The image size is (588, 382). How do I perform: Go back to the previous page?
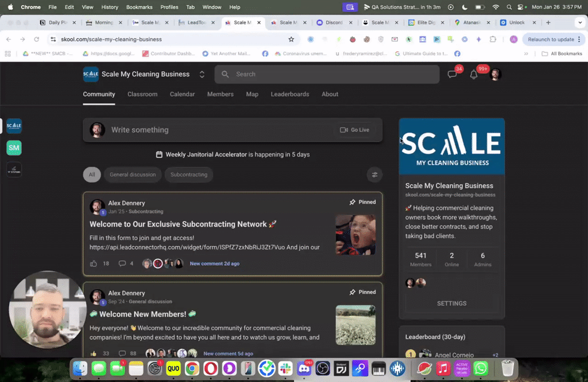point(9,40)
